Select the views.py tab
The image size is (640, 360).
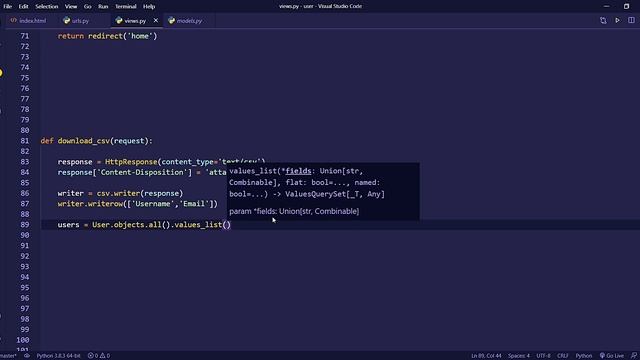point(135,20)
